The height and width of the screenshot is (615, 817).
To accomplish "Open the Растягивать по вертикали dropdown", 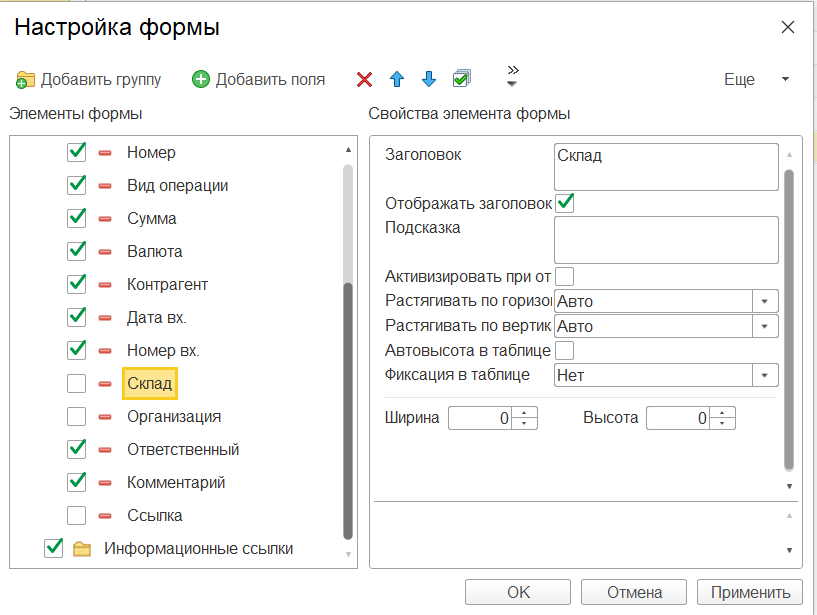I will [x=767, y=326].
